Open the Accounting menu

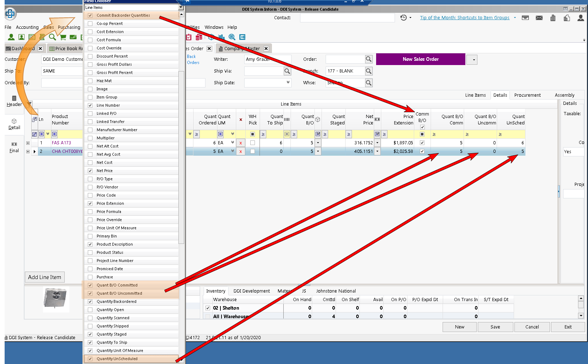pyautogui.click(x=27, y=27)
